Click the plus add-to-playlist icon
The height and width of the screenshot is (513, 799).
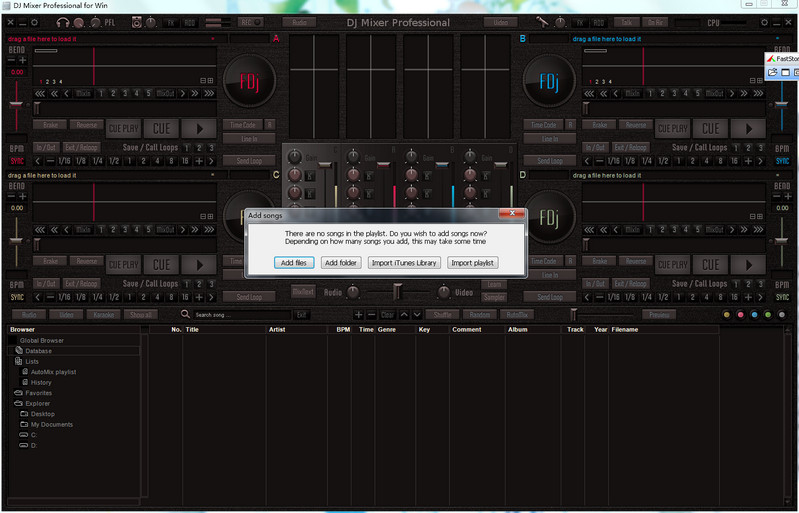point(359,314)
